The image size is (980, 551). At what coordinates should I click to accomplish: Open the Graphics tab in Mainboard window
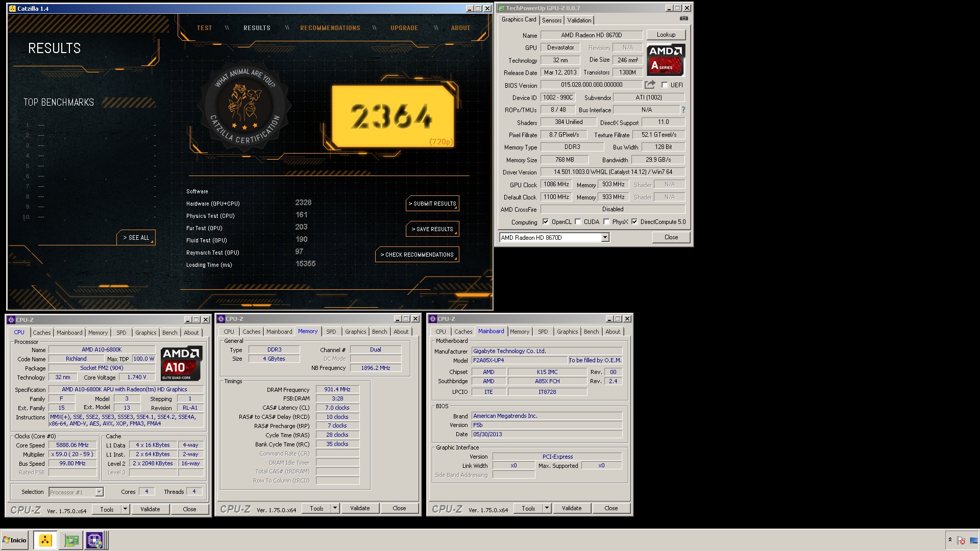coord(568,332)
